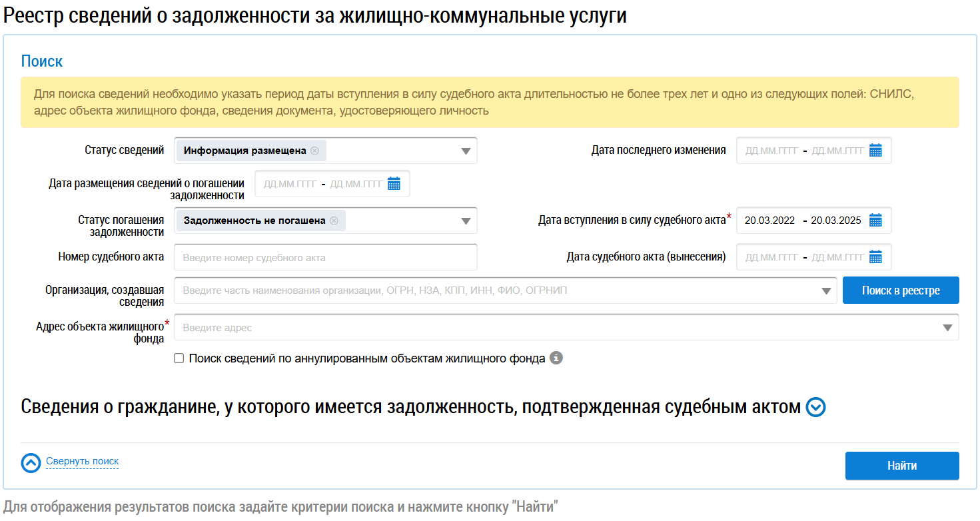980x521 pixels.
Task: Open the housing object address dropdown
Action: click(947, 328)
